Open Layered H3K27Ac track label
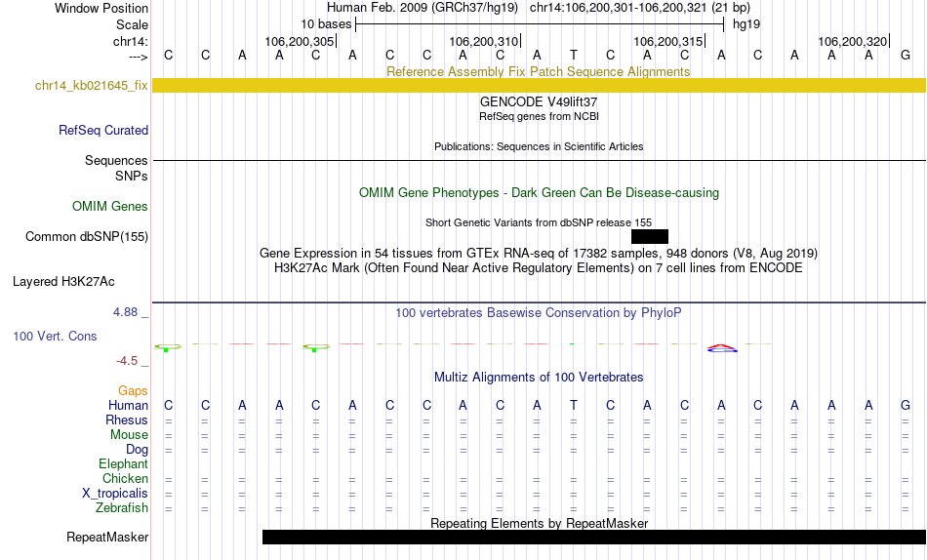927x560 pixels. tap(63, 282)
